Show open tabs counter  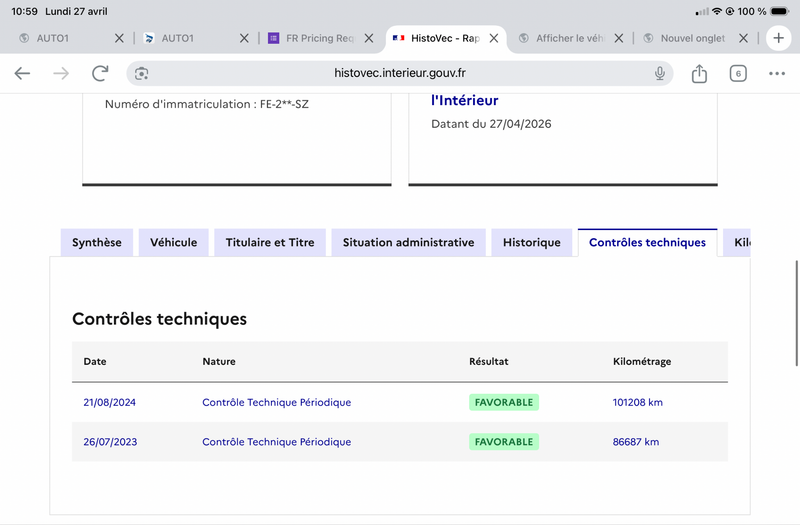[x=738, y=73]
